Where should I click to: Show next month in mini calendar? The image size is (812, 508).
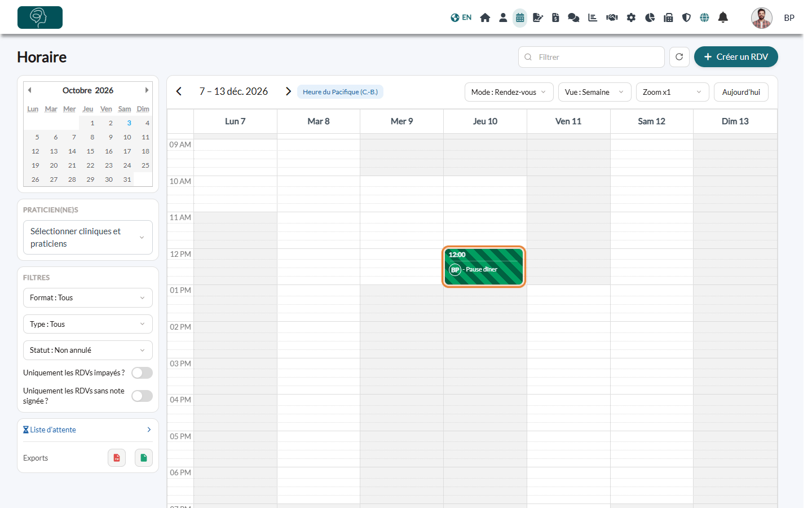(147, 90)
